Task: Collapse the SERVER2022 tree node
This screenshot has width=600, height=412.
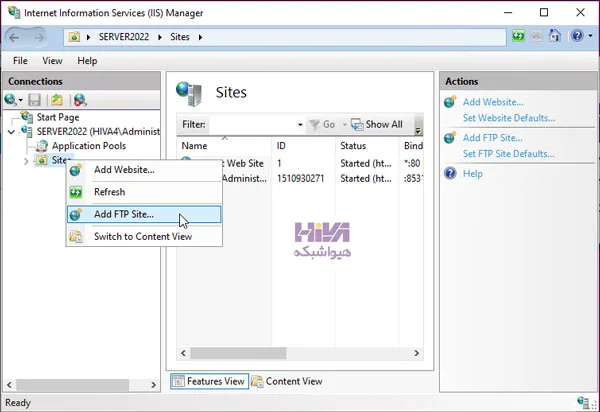Action: 11,132
